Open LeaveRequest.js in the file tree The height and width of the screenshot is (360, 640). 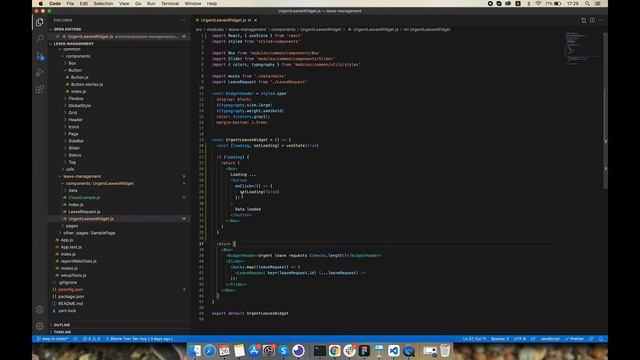(84, 212)
